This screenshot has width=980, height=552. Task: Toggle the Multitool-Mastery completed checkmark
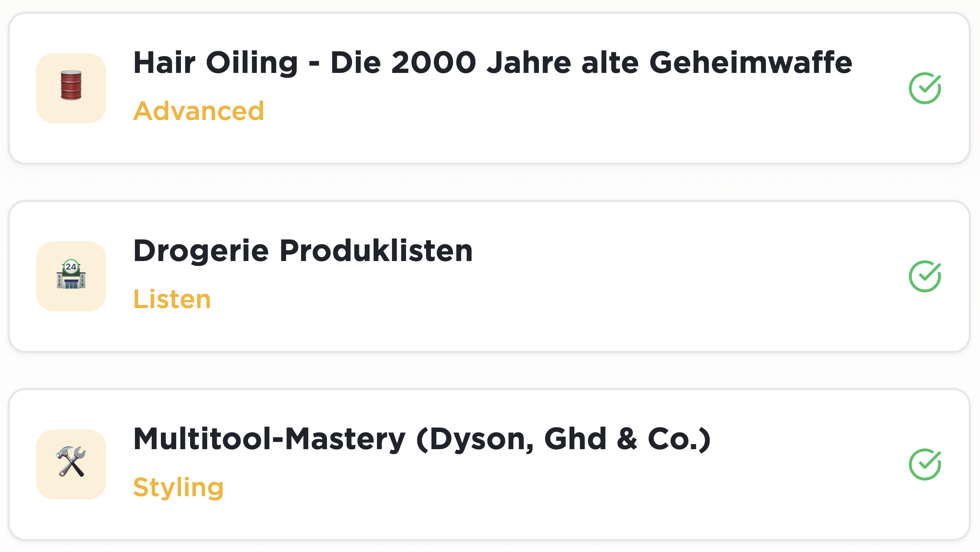(x=925, y=464)
